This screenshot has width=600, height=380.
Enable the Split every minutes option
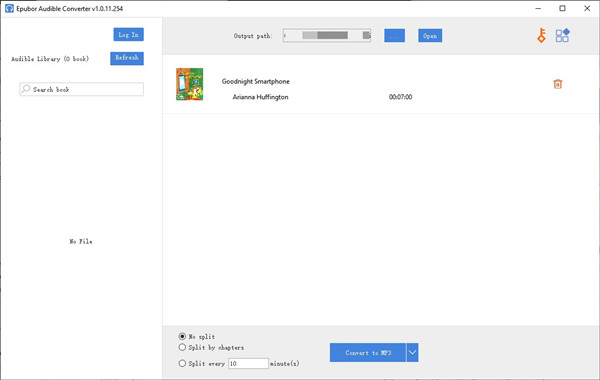click(182, 364)
